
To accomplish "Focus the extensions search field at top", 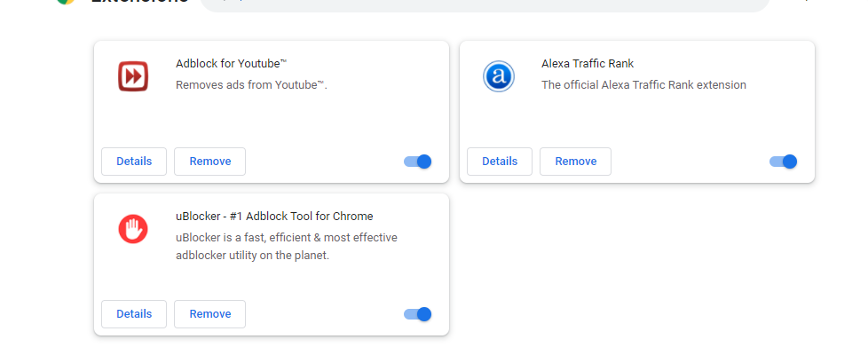I will [485, 4].
